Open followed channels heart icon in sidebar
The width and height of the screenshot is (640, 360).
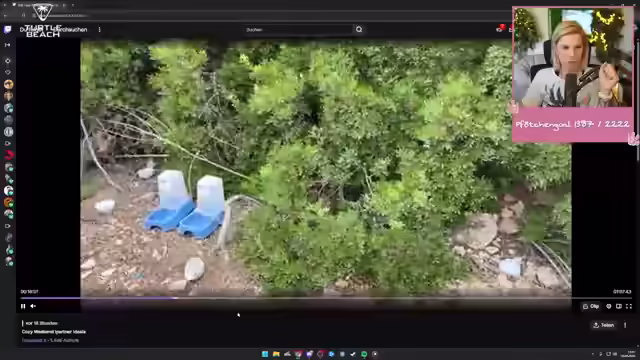pos(8,72)
